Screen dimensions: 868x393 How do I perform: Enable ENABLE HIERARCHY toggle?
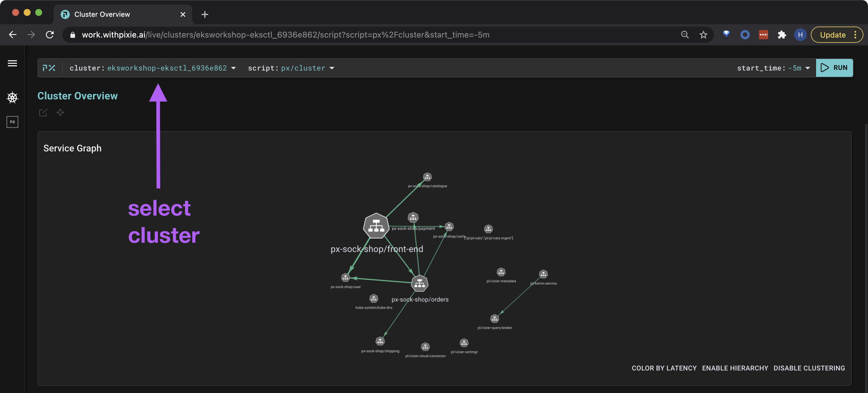point(735,368)
